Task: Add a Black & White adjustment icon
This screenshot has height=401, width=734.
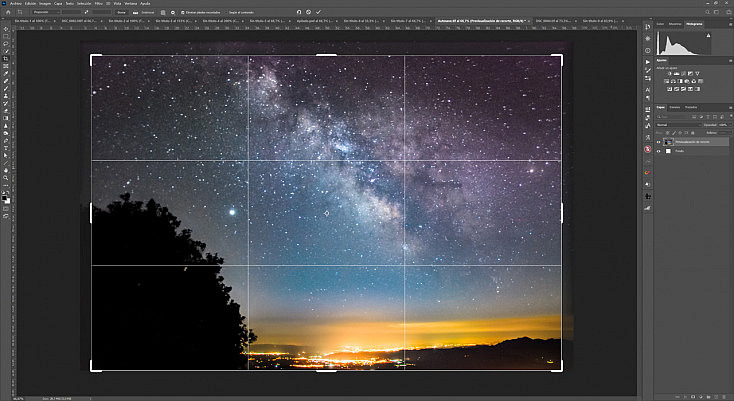Action: click(680, 81)
